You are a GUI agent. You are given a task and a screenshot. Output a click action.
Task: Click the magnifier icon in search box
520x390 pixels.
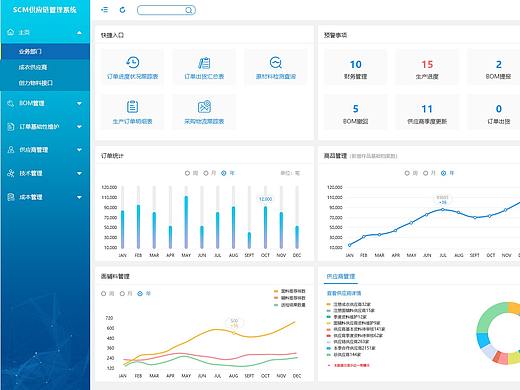[189, 10]
